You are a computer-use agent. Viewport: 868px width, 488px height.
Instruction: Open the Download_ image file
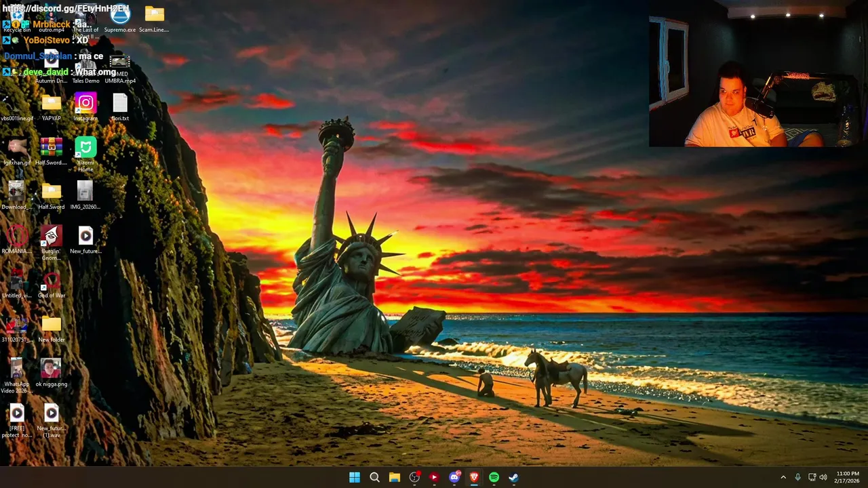[17, 196]
